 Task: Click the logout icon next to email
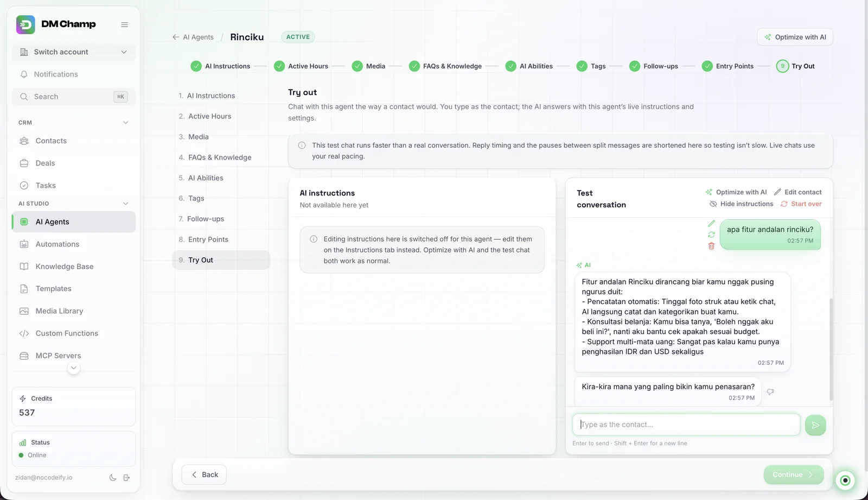point(126,478)
